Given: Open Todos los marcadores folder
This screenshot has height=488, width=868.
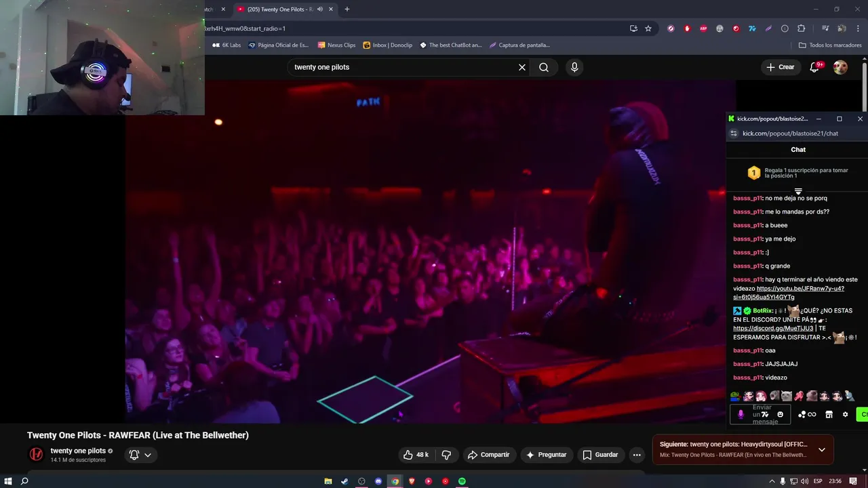Looking at the screenshot, I should (x=830, y=45).
